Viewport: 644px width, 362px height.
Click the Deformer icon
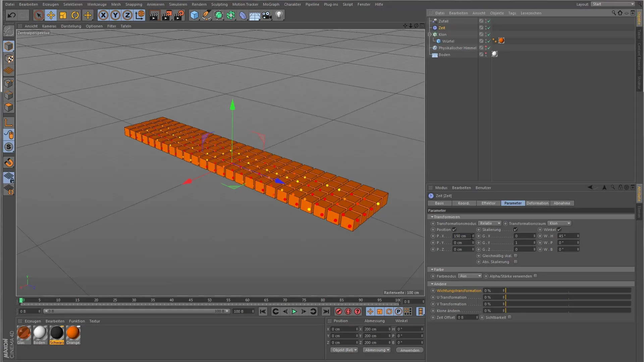[x=243, y=15]
